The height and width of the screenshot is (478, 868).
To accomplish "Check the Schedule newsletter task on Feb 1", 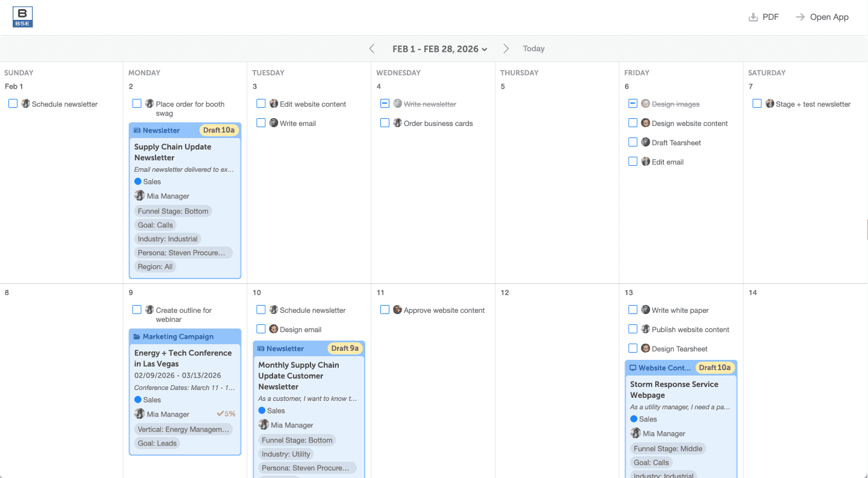I will [x=13, y=104].
